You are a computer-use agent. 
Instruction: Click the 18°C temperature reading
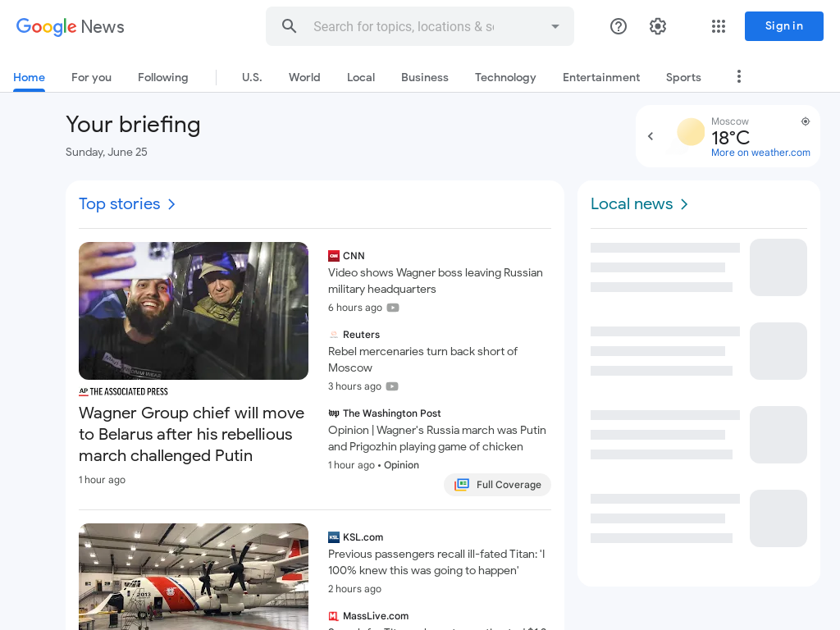tap(730, 138)
